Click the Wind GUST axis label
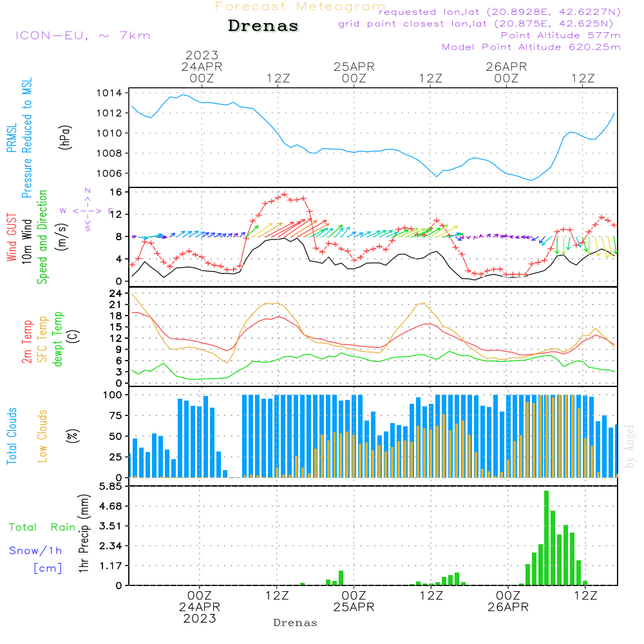Image resolution: width=644 pixels, height=644 pixels. pos(12,237)
